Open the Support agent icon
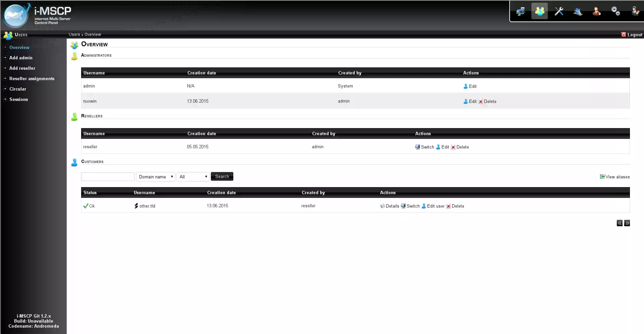Viewport: 644px width, 334px height. tap(596, 11)
